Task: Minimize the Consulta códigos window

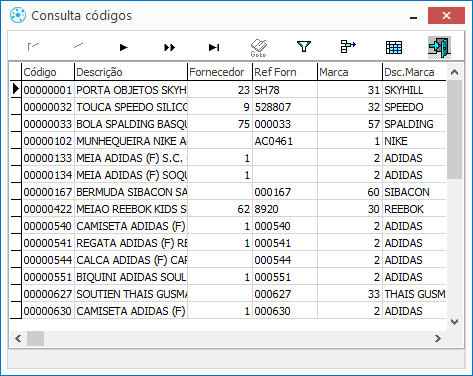Action: [x=414, y=17]
